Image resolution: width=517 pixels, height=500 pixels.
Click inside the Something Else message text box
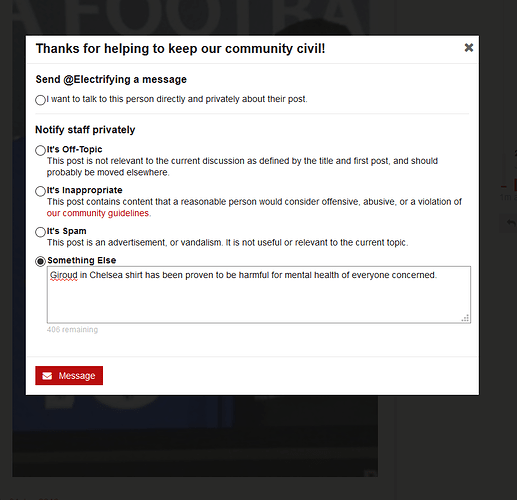point(259,295)
